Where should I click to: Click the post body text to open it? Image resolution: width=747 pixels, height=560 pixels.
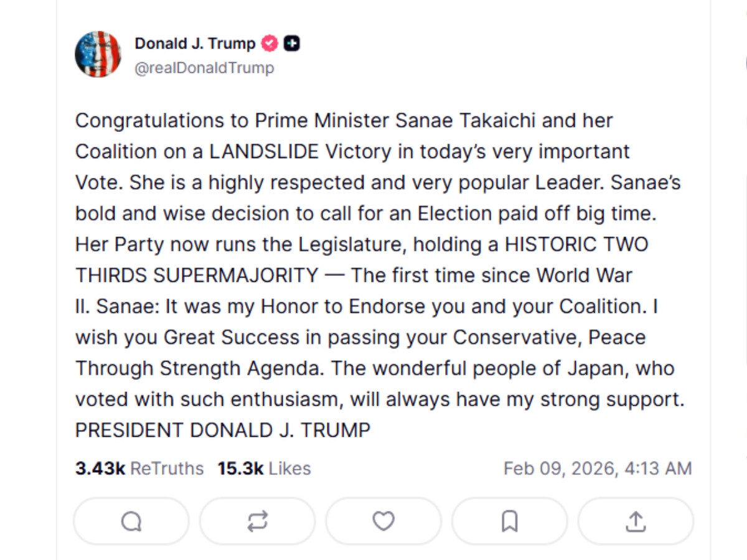click(x=374, y=274)
